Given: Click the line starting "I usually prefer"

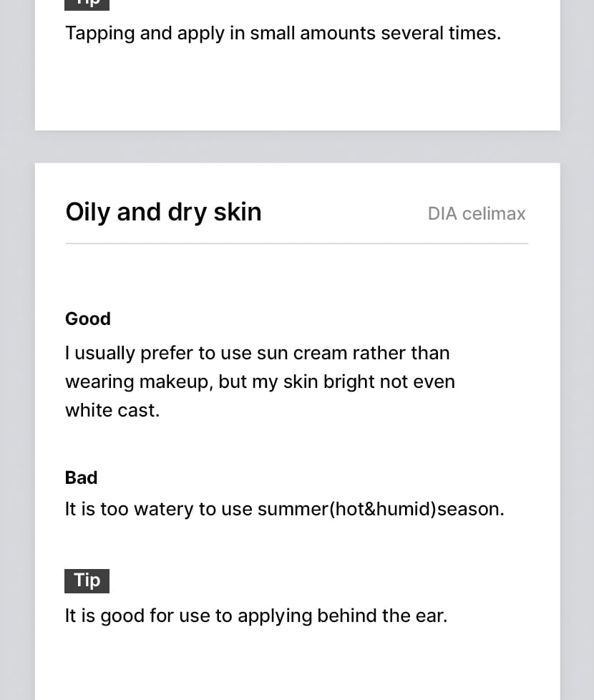Looking at the screenshot, I should pos(258,353).
